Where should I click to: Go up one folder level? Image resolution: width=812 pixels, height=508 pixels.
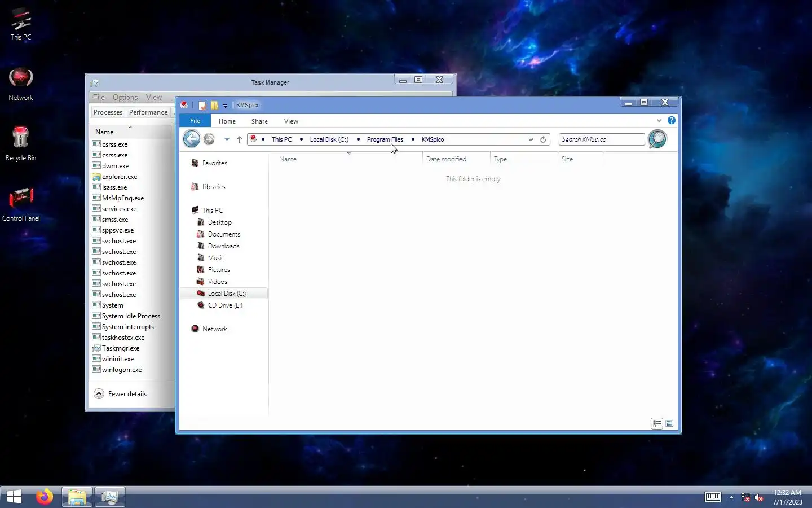coord(240,139)
